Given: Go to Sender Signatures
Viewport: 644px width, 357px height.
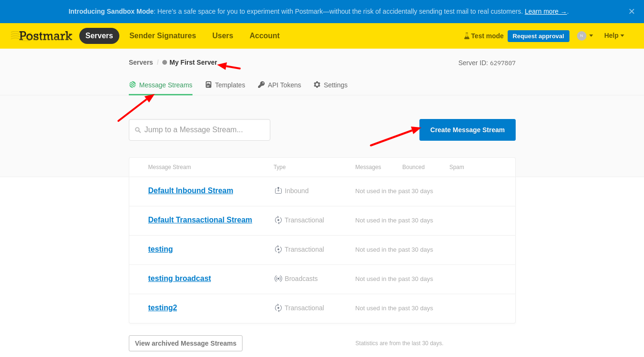Looking at the screenshot, I should pyautogui.click(x=163, y=36).
